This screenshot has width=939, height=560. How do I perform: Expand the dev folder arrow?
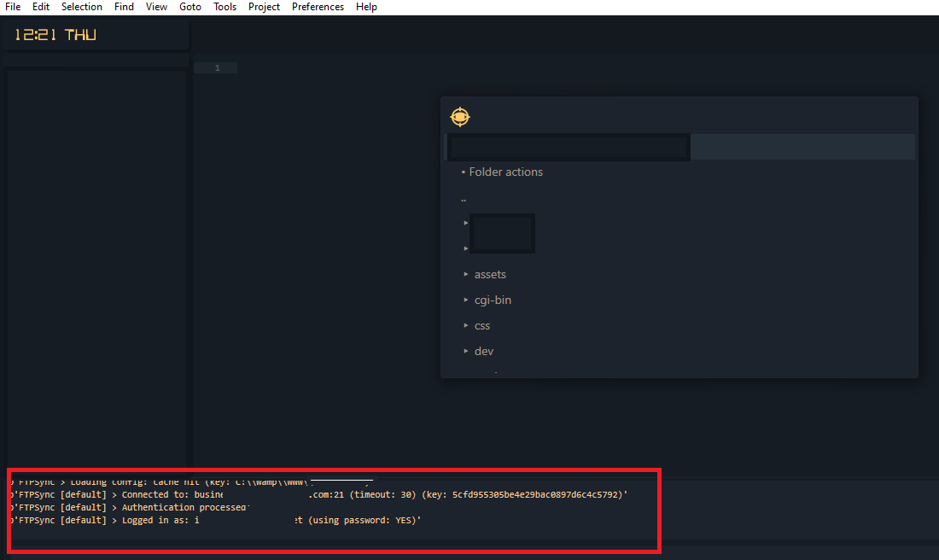(x=466, y=352)
